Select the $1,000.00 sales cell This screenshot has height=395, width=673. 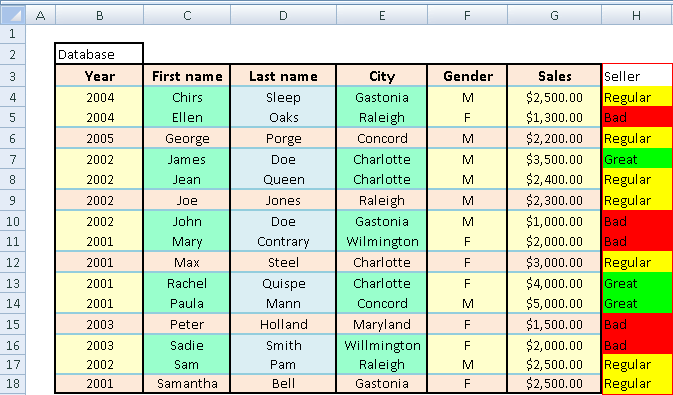coord(554,221)
